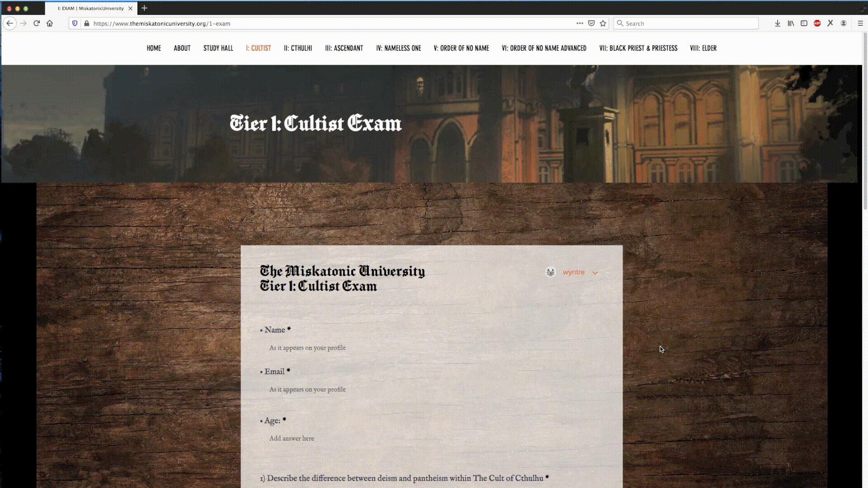Click the browser history sidebar icon
The width and height of the screenshot is (868, 488).
tap(791, 23)
